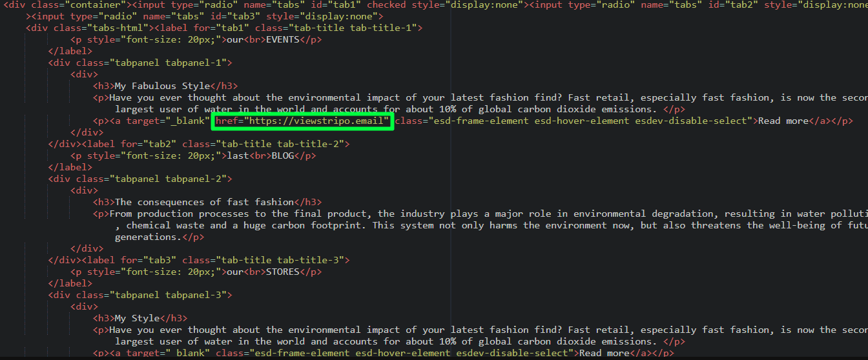Click the "tabpanel tabpanel-1" div class
The height and width of the screenshot is (360, 868).
(168, 63)
